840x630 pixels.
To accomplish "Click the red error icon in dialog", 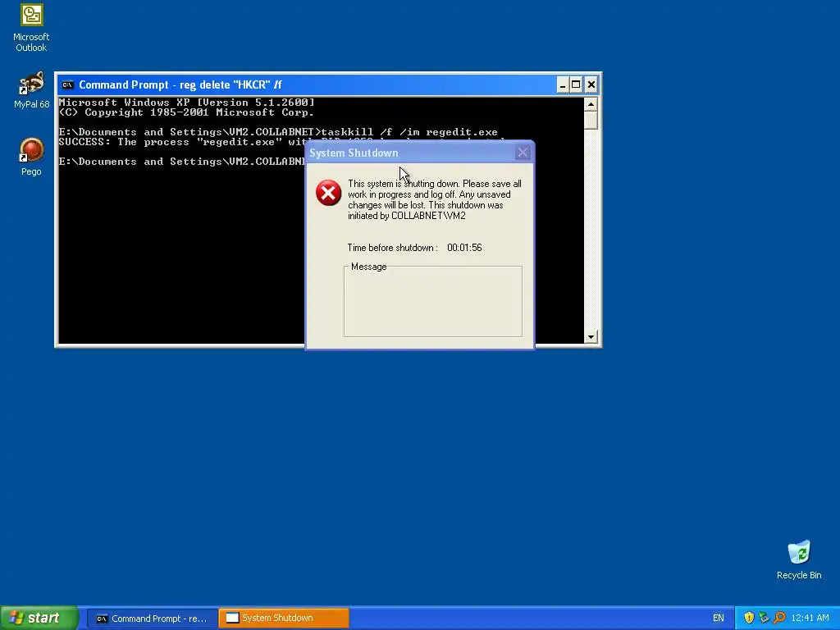I will pyautogui.click(x=328, y=193).
